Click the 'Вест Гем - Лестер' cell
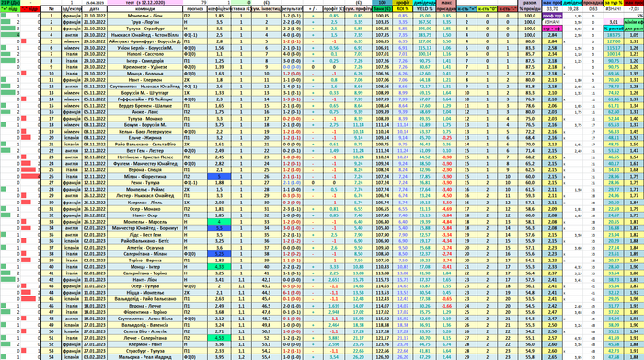 click(145, 151)
